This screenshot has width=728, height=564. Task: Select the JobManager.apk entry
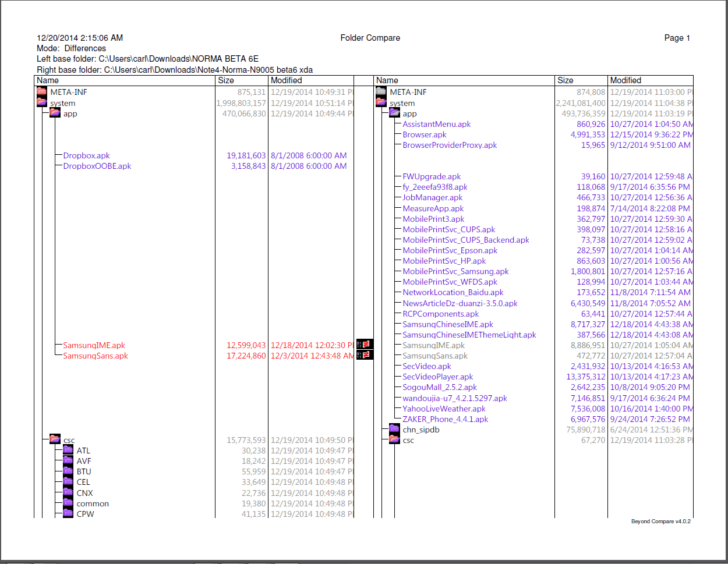pos(433,197)
